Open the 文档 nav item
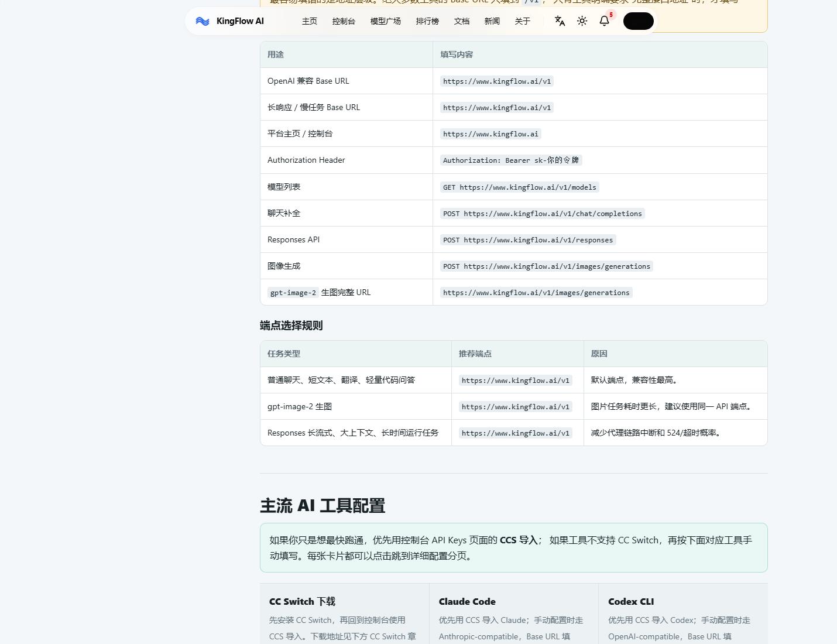837x644 pixels. [462, 21]
